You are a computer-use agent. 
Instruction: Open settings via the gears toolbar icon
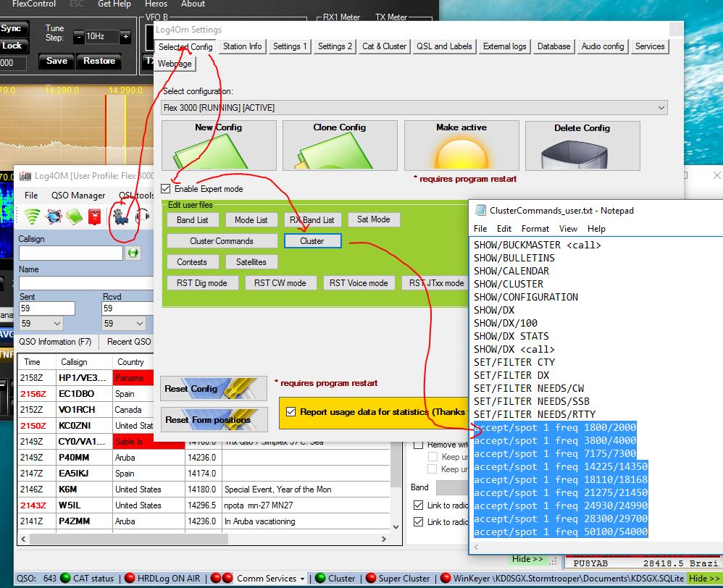pyautogui.click(x=121, y=217)
